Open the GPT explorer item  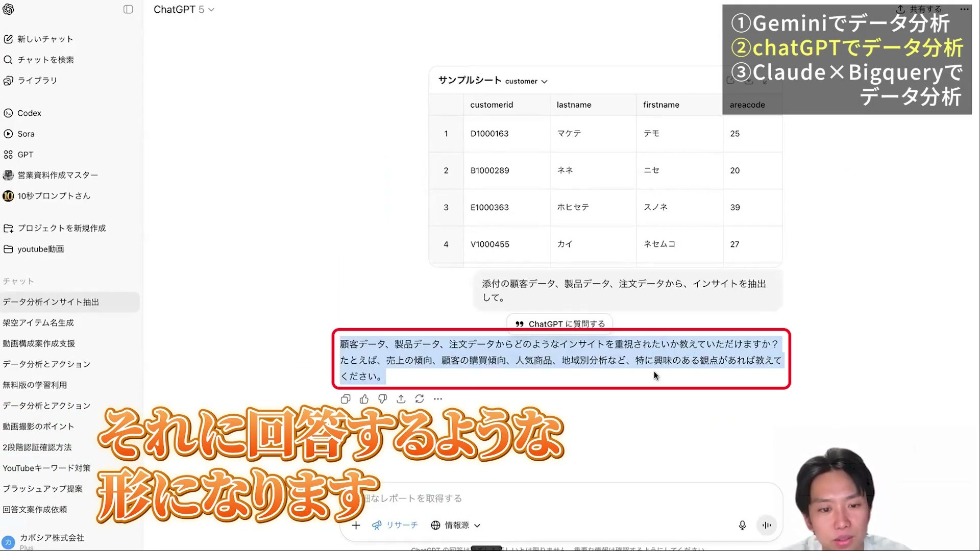click(x=19, y=155)
